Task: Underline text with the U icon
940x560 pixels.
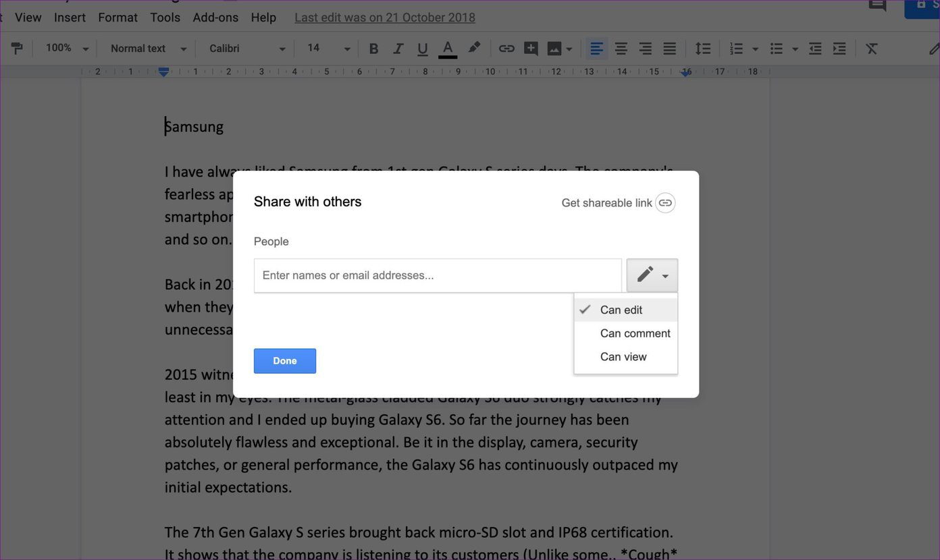Action: [422, 49]
